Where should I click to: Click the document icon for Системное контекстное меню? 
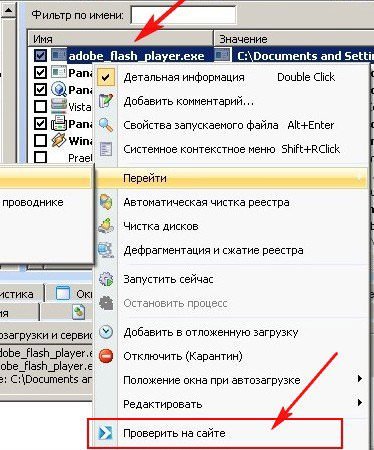point(106,149)
